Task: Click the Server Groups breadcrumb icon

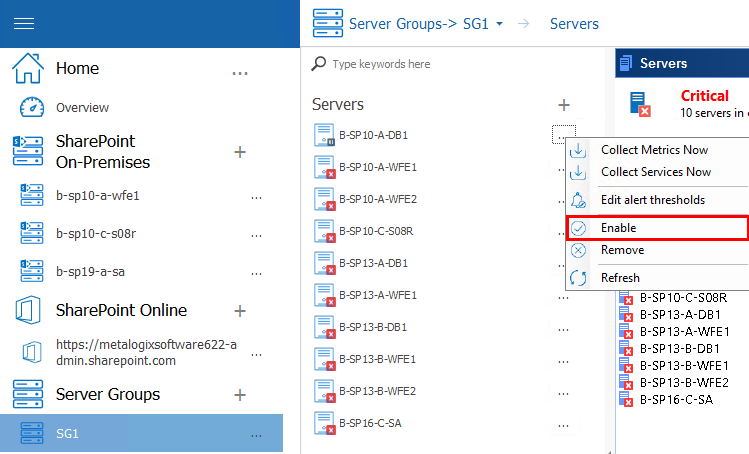Action: coord(328,23)
